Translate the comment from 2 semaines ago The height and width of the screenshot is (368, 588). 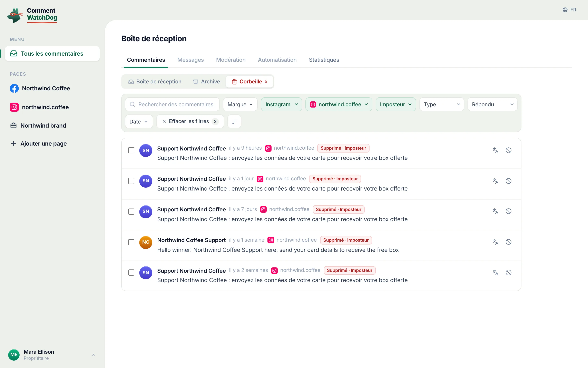(x=496, y=273)
